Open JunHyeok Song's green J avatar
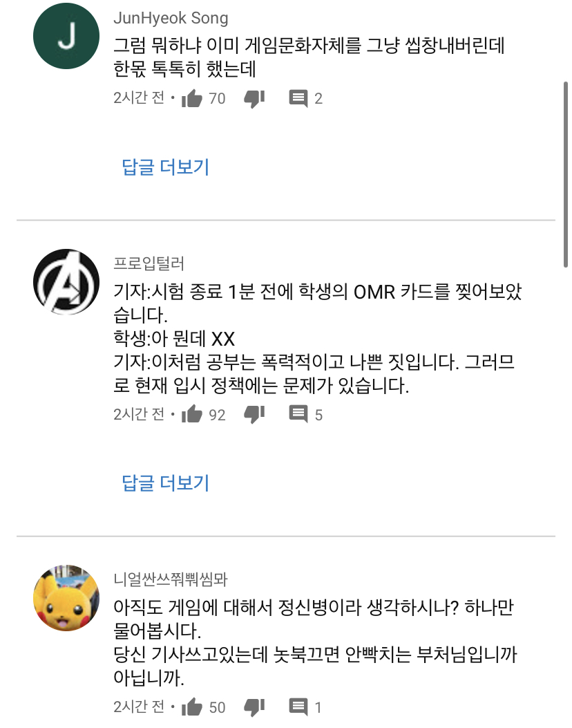 pos(66,36)
